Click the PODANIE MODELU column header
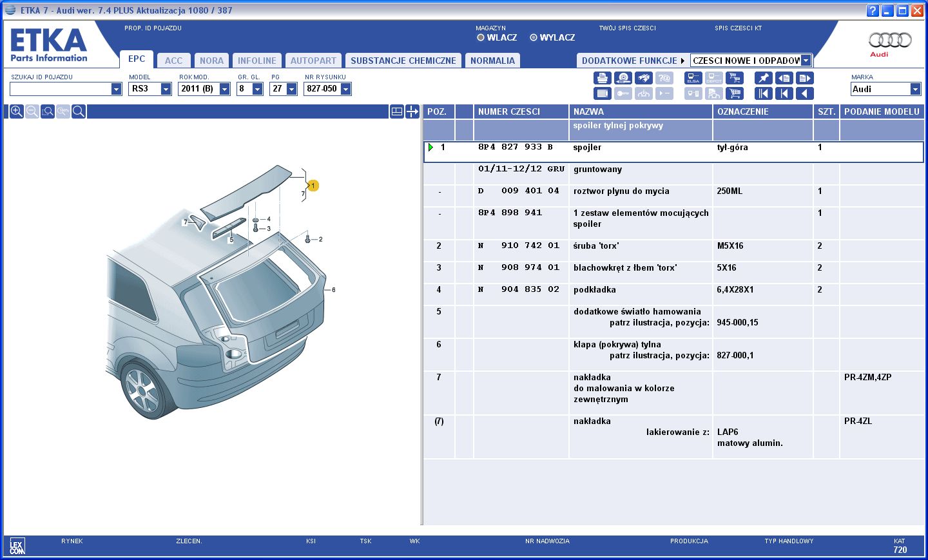Image resolution: width=928 pixels, height=560 pixels. coord(882,111)
